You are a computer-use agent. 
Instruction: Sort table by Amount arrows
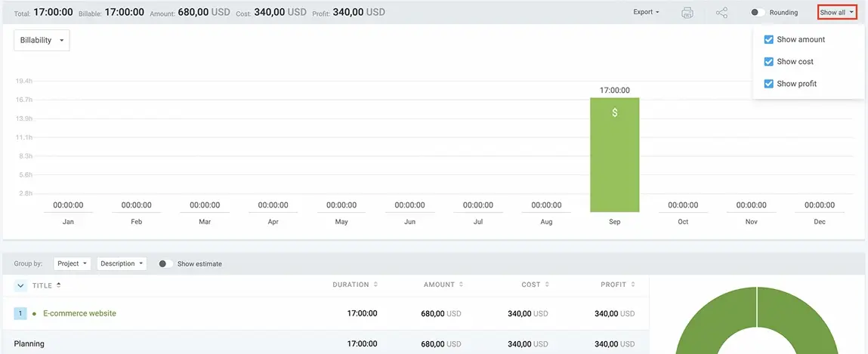point(461,285)
